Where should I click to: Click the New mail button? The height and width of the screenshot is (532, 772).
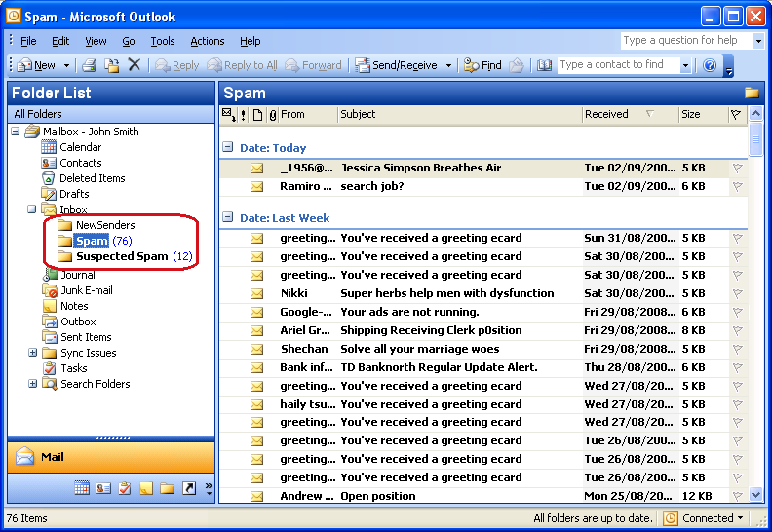pyautogui.click(x=37, y=65)
